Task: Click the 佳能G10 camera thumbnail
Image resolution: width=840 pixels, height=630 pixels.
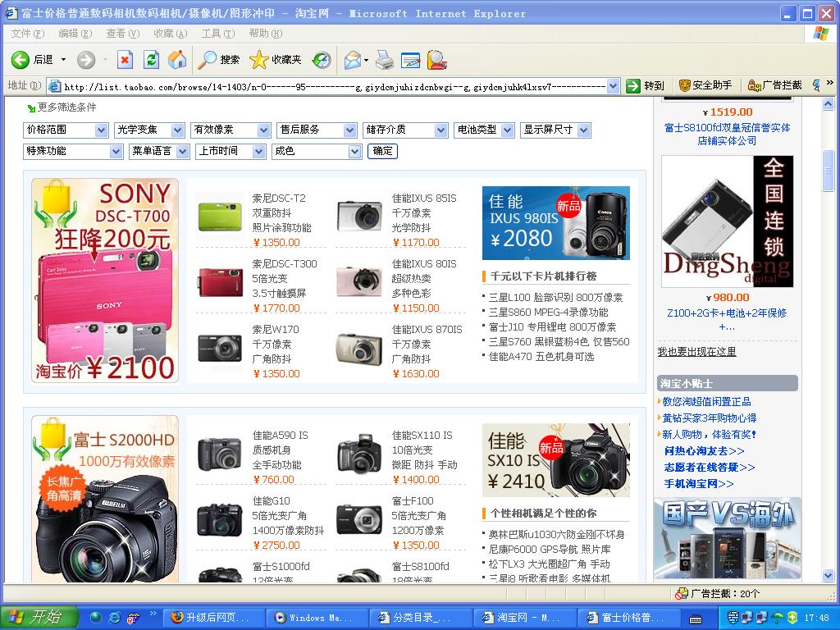Action: tap(220, 519)
